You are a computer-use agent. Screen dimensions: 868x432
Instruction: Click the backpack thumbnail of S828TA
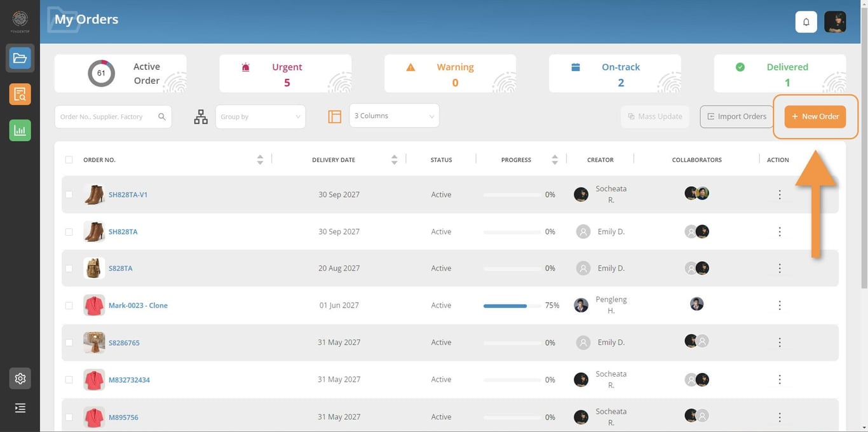[94, 269]
